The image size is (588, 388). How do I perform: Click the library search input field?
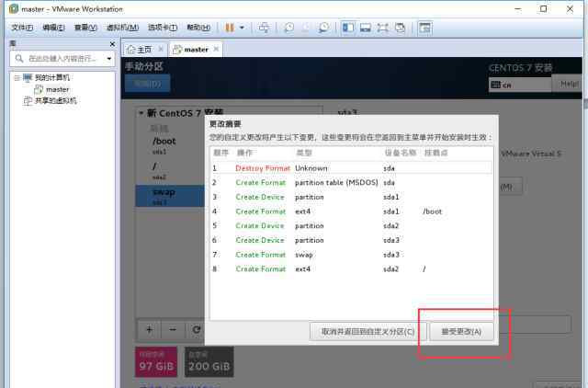62,59
